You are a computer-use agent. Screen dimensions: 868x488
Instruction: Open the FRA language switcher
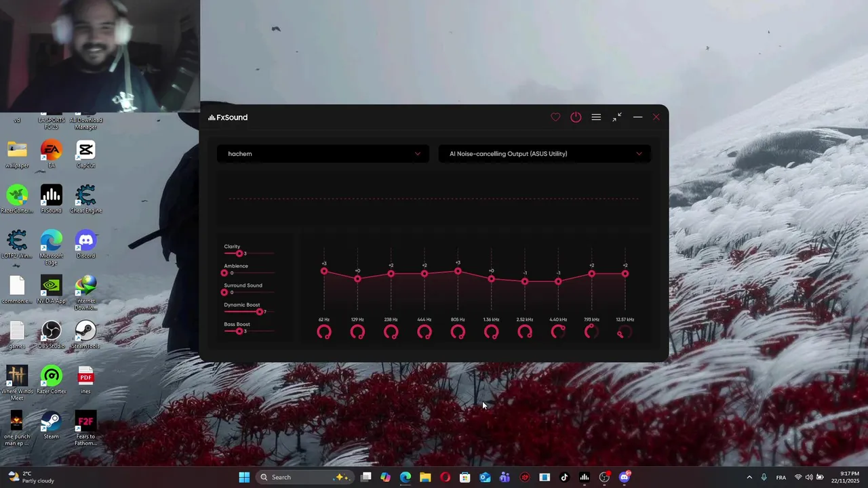tap(781, 477)
